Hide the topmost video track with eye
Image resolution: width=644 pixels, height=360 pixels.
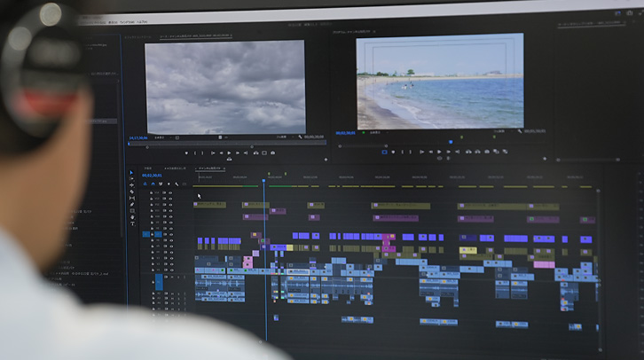pyautogui.click(x=170, y=192)
